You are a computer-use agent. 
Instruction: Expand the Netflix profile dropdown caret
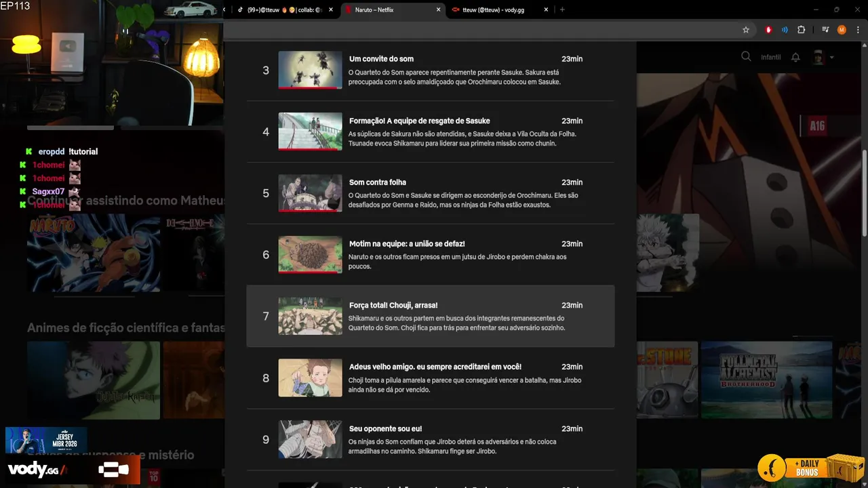[x=831, y=58]
